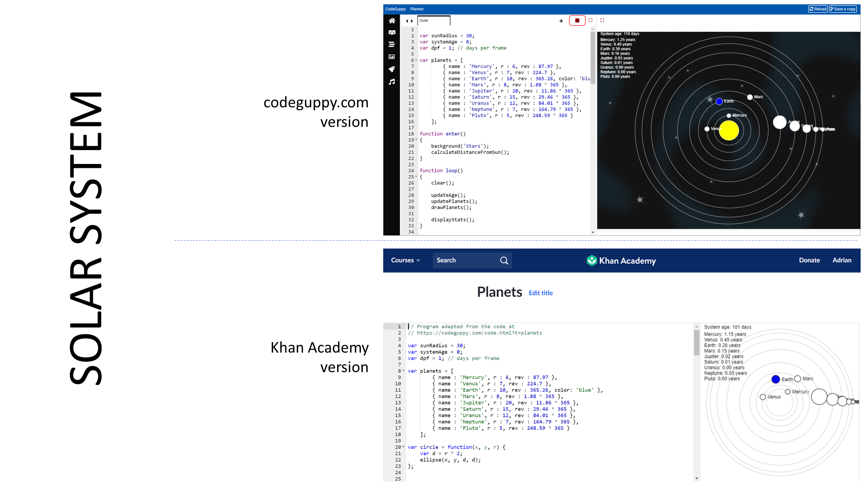The height and width of the screenshot is (488, 868).
Task: Open the Donate link on Khan Academy
Action: [x=809, y=260]
